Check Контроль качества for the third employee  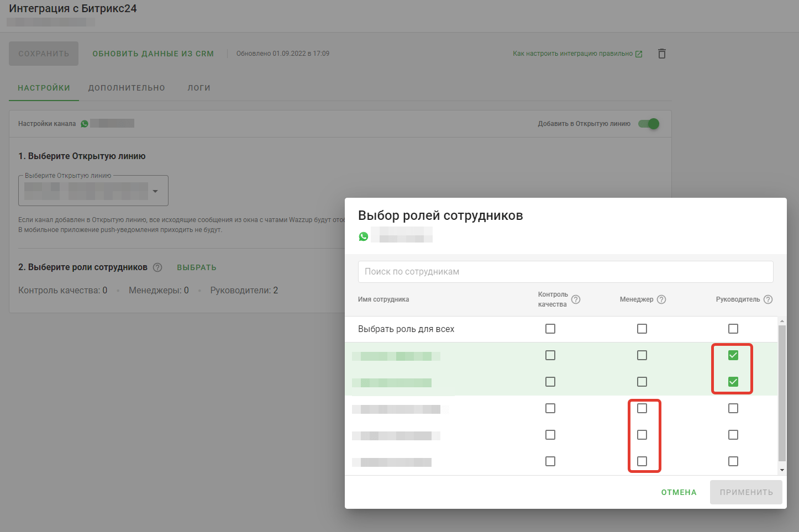point(550,408)
